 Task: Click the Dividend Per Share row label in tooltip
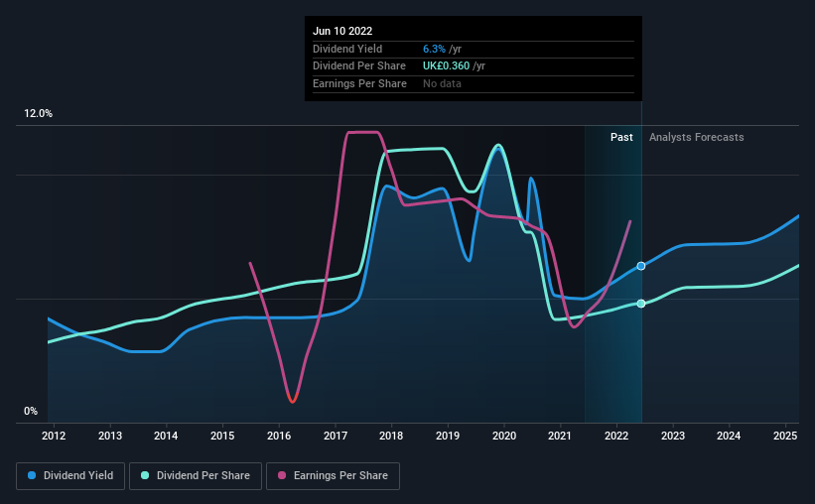click(359, 66)
